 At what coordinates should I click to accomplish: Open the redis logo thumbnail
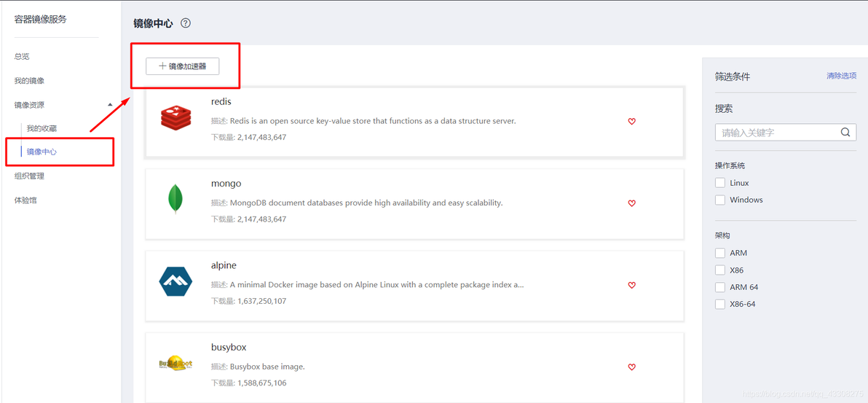[x=175, y=117]
